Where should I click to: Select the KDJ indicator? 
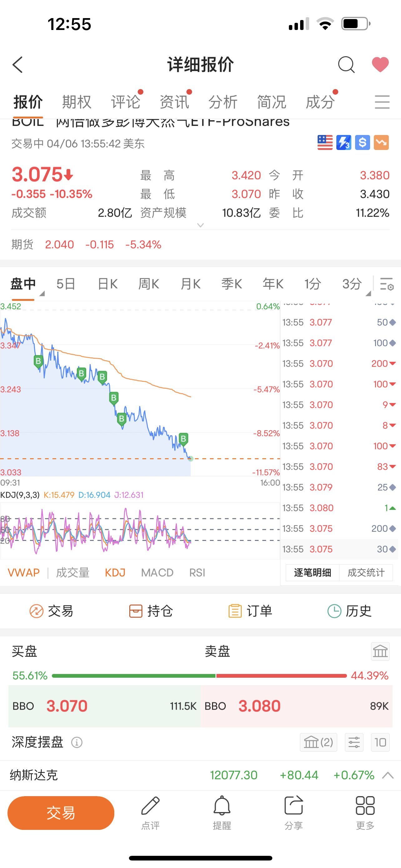pos(115,572)
